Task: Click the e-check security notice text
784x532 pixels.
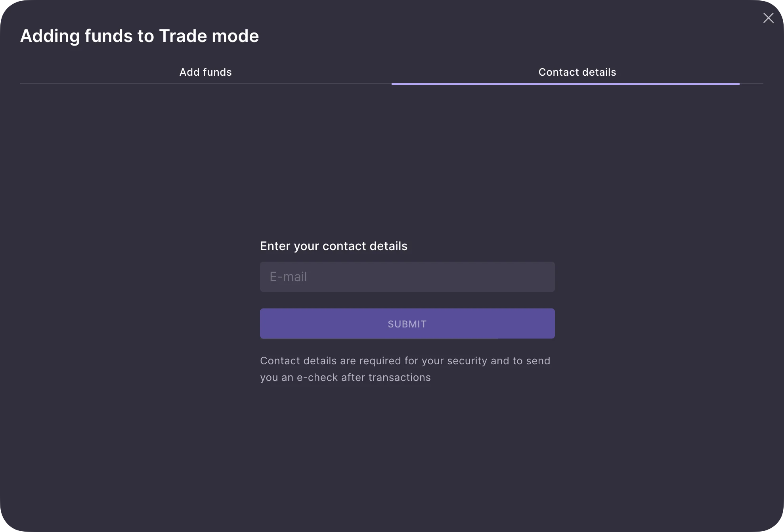Action: [405, 369]
